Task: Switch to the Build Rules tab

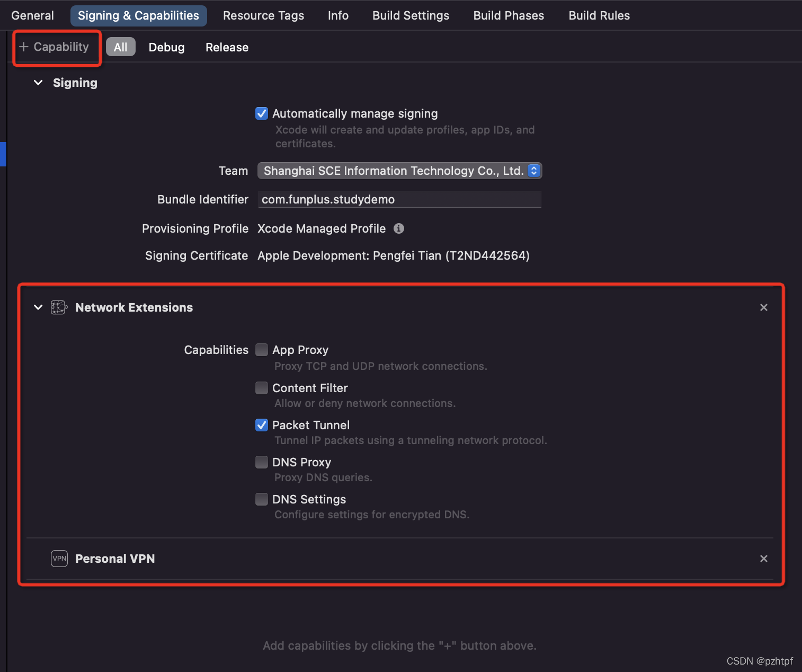Action: [600, 15]
